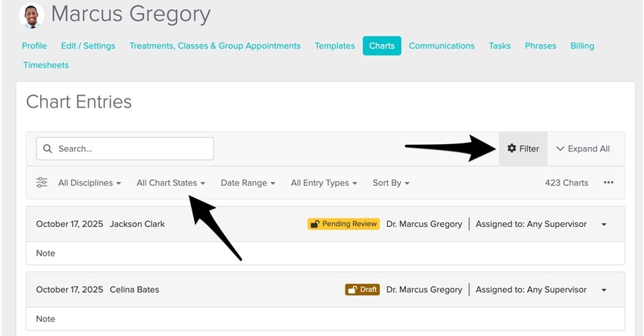The height and width of the screenshot is (336, 644).
Task: Go to the Communications tab
Action: tap(442, 46)
